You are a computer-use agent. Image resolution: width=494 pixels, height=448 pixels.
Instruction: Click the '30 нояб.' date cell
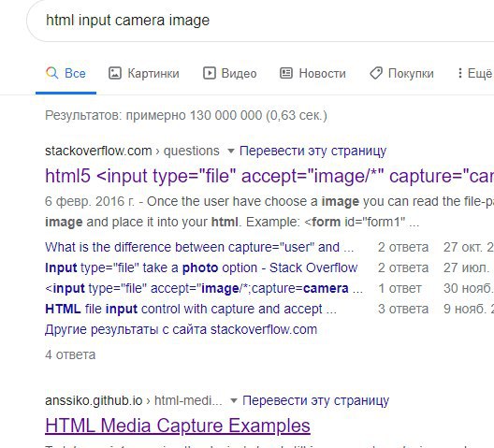(x=469, y=289)
